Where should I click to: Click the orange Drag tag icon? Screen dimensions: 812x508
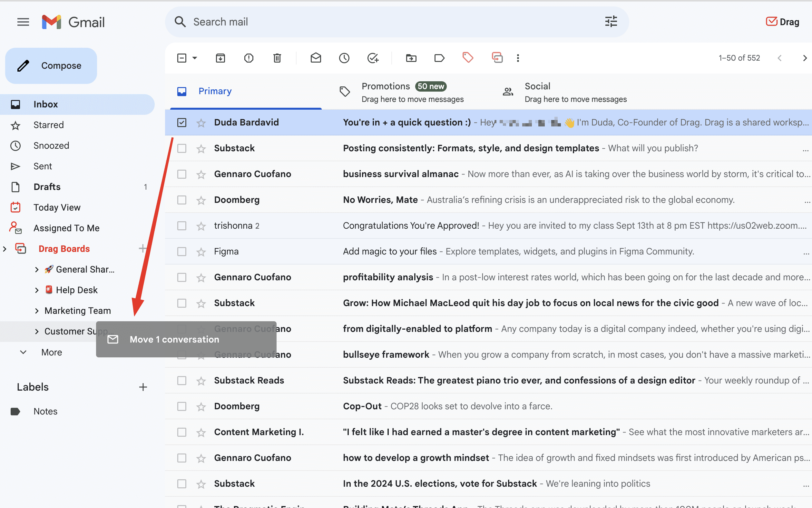468,57
